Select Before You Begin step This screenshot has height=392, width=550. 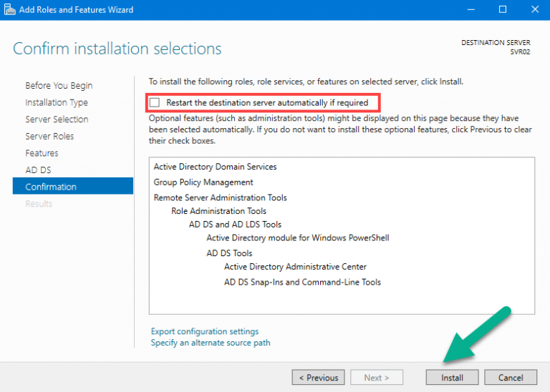[59, 85]
